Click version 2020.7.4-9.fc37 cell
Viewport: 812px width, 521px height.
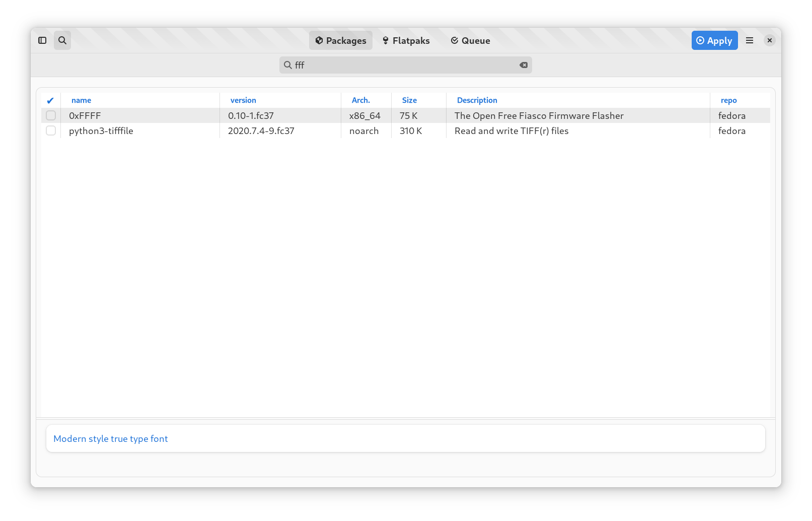[261, 131]
